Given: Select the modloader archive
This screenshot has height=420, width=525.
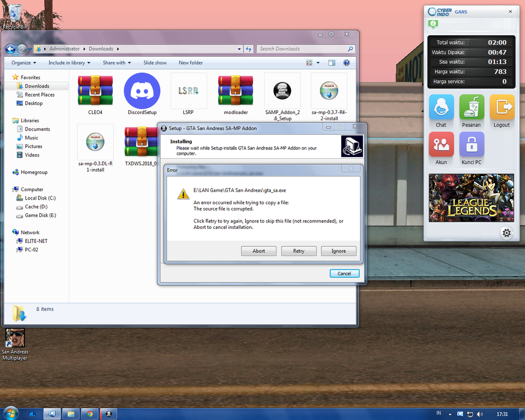Looking at the screenshot, I should pos(236,91).
